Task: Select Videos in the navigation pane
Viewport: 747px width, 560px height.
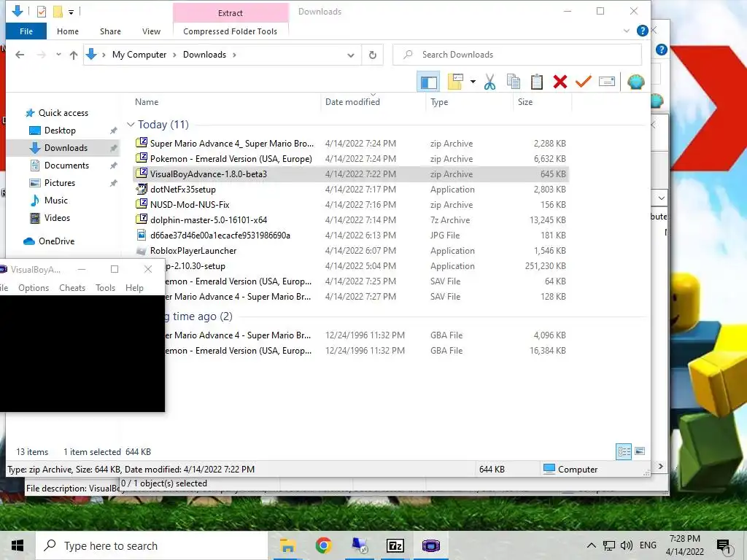Action: pos(57,218)
